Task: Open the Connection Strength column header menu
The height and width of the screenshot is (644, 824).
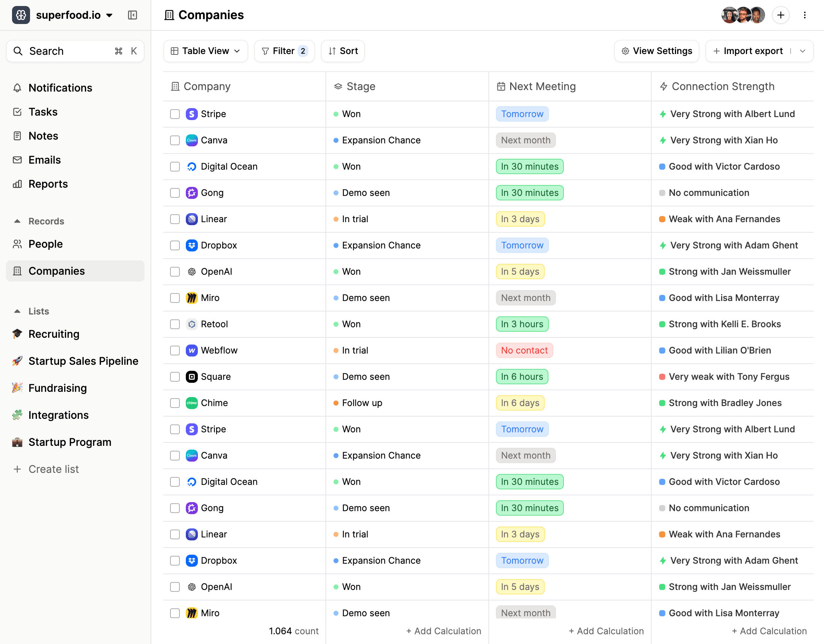Action: 732,86
